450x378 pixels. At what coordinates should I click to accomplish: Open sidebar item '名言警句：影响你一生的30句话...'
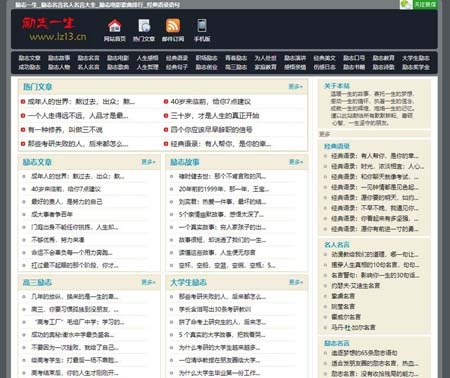[x=375, y=275]
